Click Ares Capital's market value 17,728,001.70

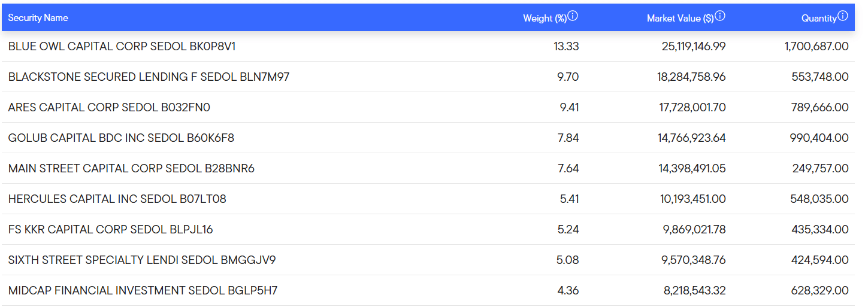pyautogui.click(x=692, y=107)
